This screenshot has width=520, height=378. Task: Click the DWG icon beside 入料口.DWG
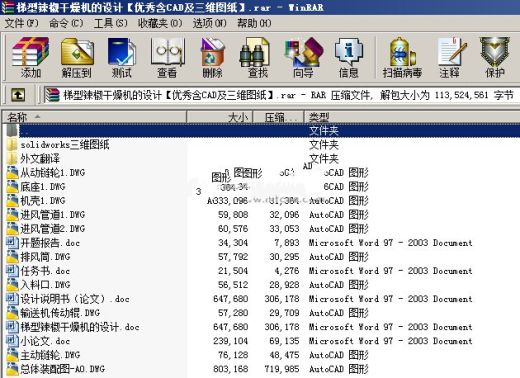click(12, 285)
